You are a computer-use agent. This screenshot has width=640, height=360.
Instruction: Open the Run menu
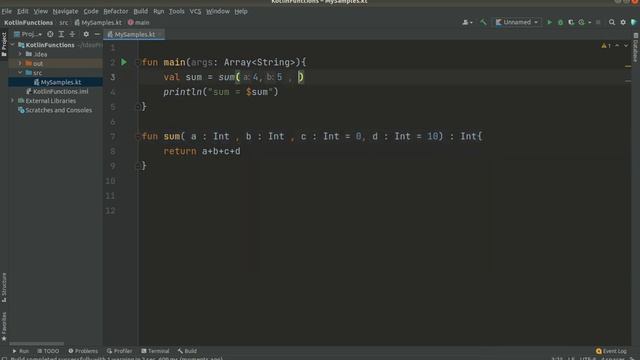[x=158, y=11]
